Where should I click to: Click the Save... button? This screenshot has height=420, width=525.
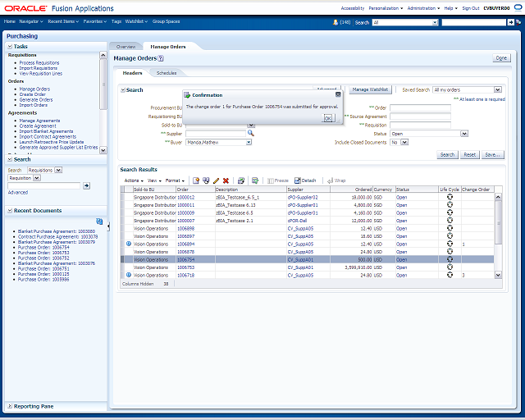tap(492, 155)
